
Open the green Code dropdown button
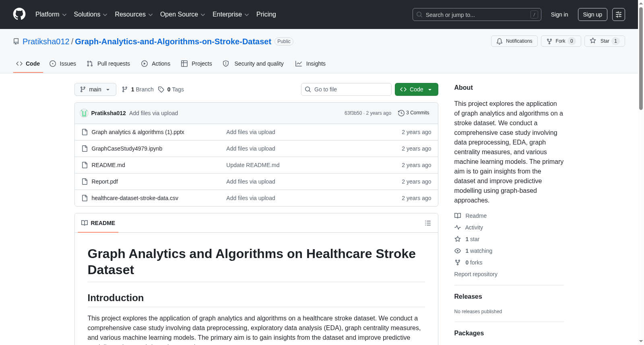pos(417,89)
